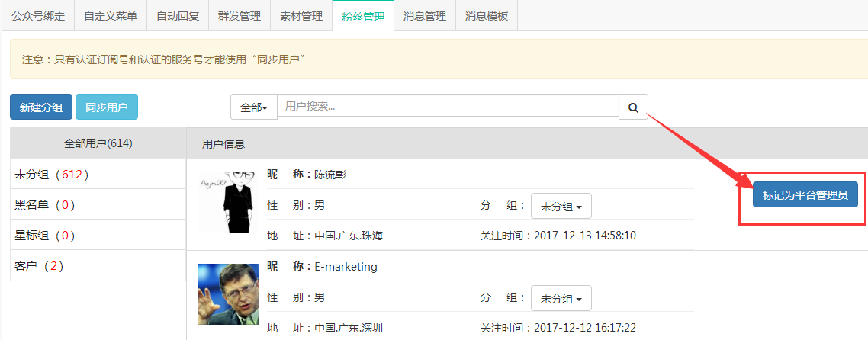The height and width of the screenshot is (340, 868).
Task: Open the 黑名单 group list
Action: pos(44,205)
